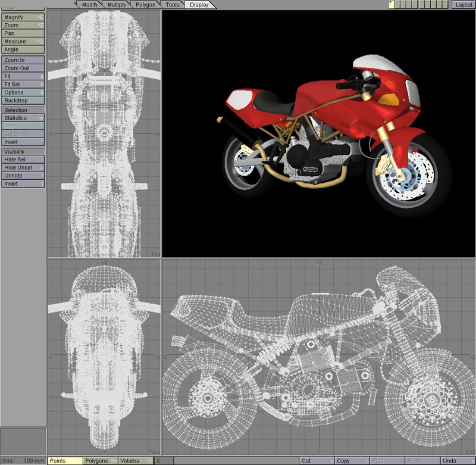This screenshot has width=476, height=465.
Task: Switch to the Modify tab
Action: (90, 5)
